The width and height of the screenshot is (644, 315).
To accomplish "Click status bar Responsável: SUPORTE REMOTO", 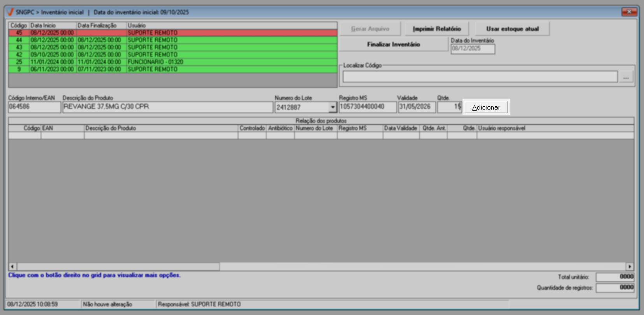I will 199,304.
